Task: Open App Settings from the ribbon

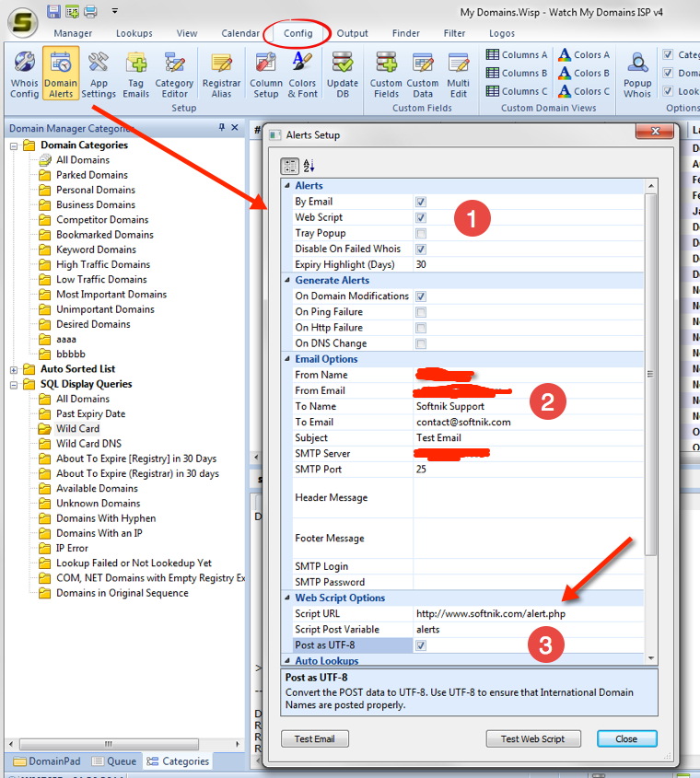Action: (x=98, y=74)
